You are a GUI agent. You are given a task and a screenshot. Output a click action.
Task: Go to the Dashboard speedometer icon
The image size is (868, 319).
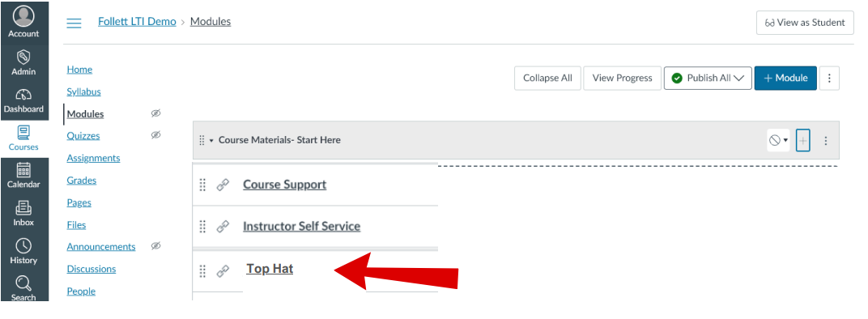23,96
